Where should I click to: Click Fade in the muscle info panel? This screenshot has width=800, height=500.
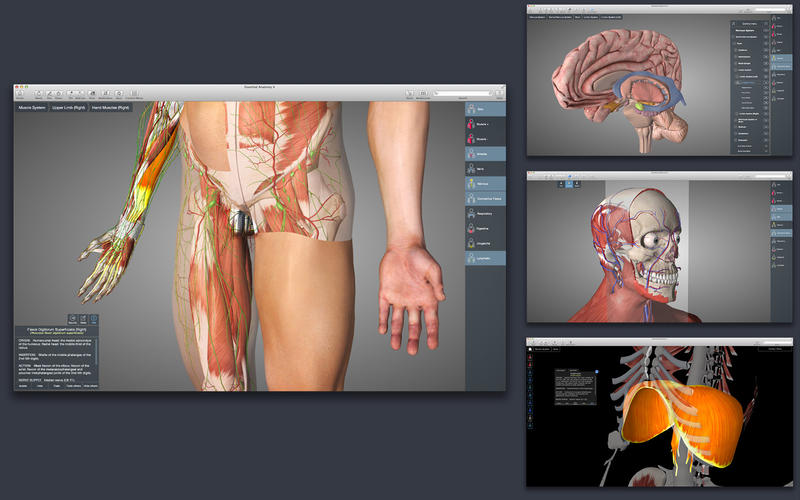57,386
